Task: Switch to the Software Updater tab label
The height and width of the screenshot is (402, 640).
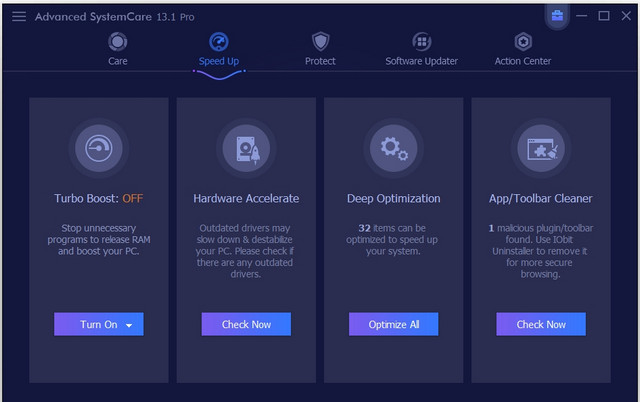Action: pos(422,61)
